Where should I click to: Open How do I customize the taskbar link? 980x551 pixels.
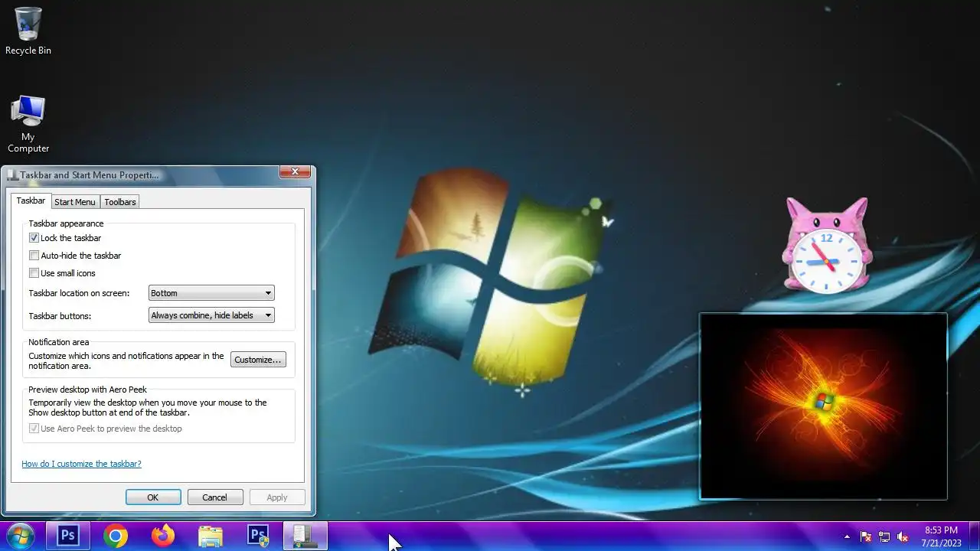point(81,464)
